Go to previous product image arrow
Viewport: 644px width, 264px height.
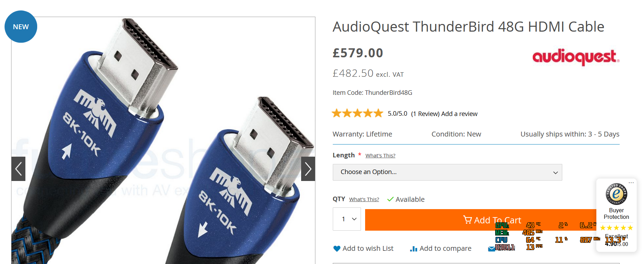click(18, 169)
